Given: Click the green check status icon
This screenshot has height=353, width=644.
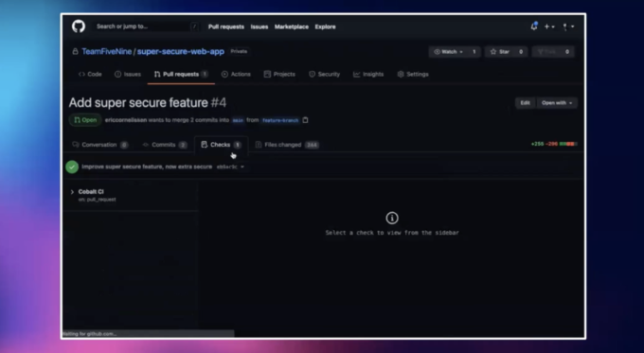Looking at the screenshot, I should 72,168.
